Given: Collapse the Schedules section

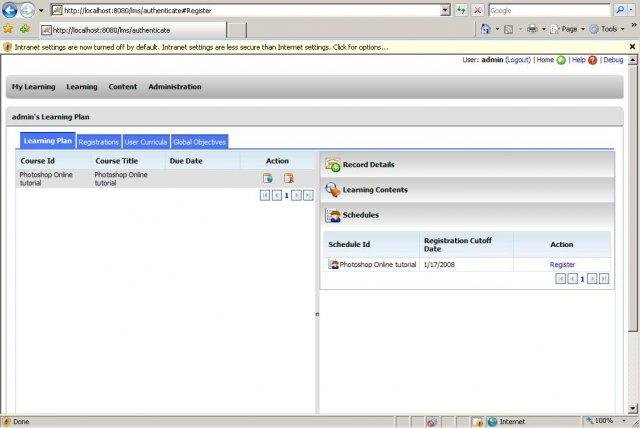Looking at the screenshot, I should coord(467,215).
